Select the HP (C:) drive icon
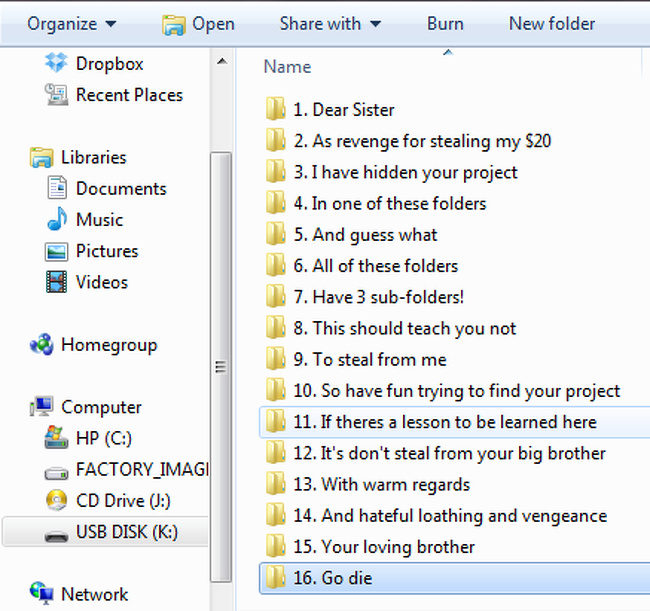The image size is (650, 611). click(57, 439)
